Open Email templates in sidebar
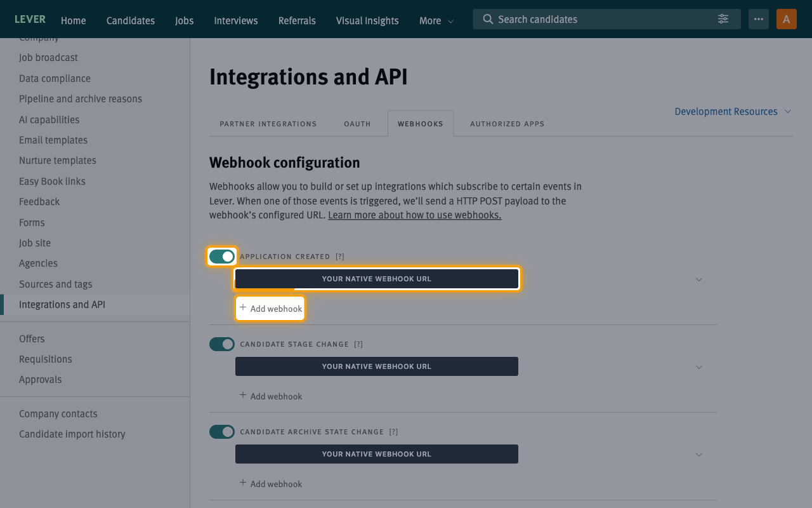Viewport: 812px width, 508px height. pyautogui.click(x=53, y=140)
